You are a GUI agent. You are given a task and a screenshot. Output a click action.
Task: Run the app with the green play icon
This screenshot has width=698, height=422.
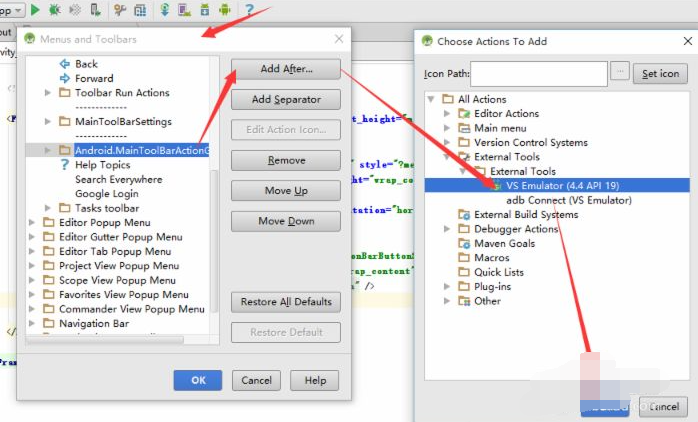pos(35,9)
